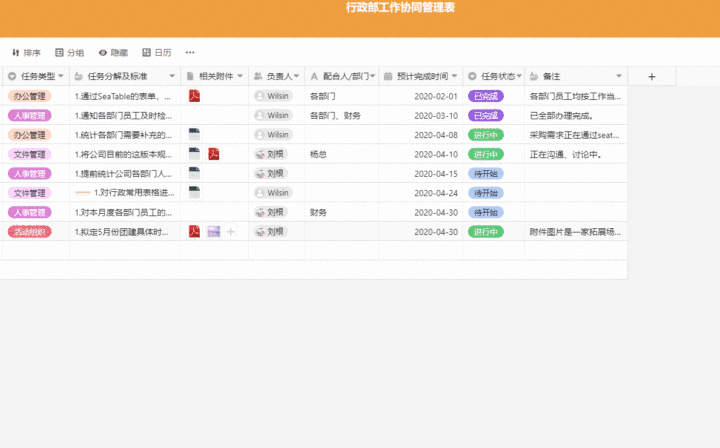Viewport: 720px width, 448px height.
Task: Select the 办公管理 tag in the 2020-02-01 row
Action: [x=29, y=96]
